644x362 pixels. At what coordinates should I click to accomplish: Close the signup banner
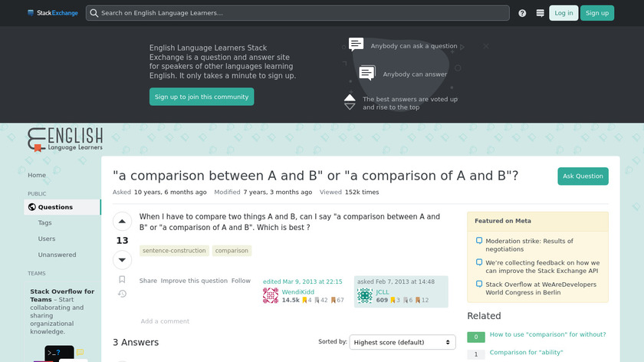point(485,46)
